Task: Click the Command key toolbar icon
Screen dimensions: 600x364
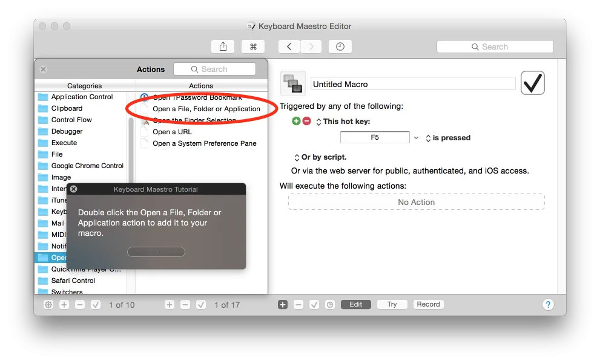Action: click(x=253, y=47)
